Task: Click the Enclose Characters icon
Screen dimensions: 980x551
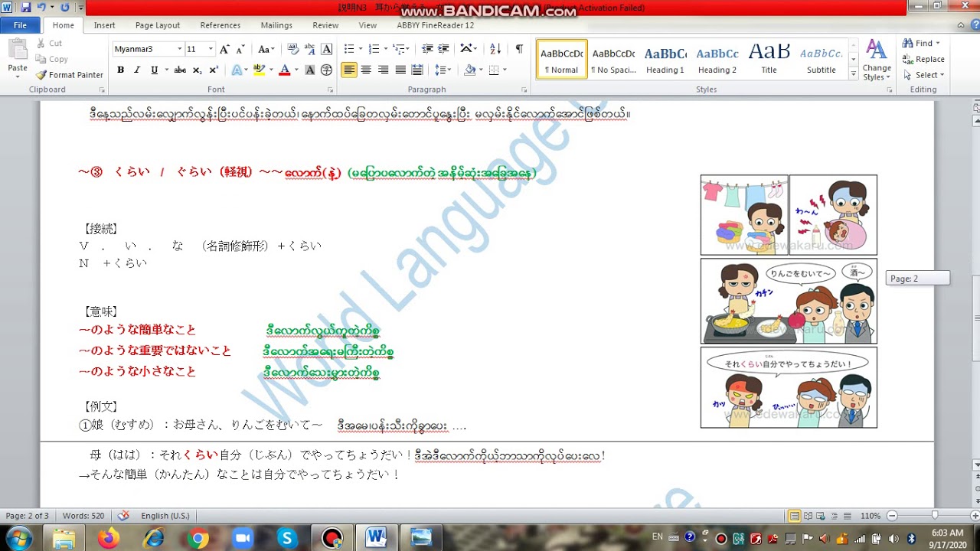Action: point(327,70)
